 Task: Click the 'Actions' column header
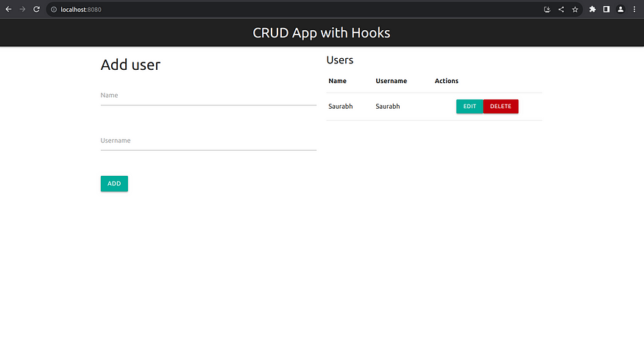coord(447,81)
